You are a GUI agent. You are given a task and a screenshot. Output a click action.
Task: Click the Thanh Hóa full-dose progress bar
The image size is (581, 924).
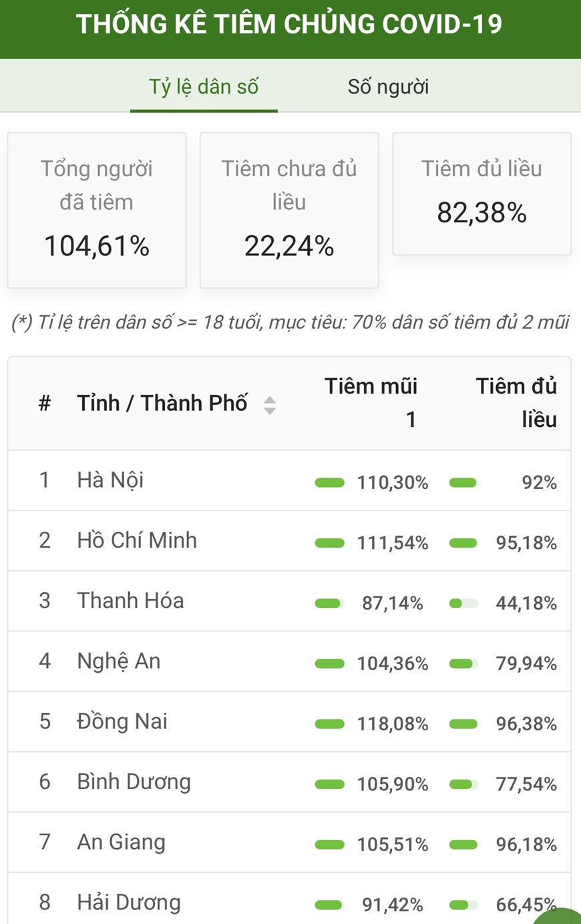tap(463, 603)
